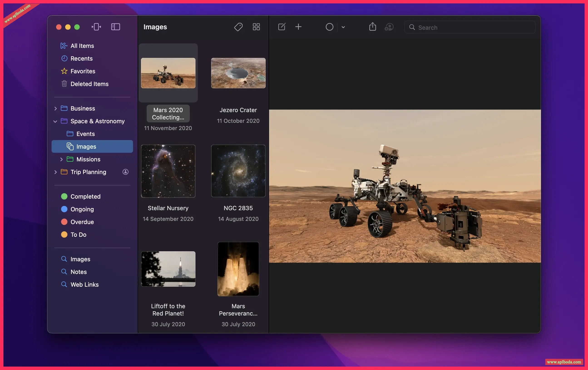This screenshot has height=370, width=588.
Task: Select All Items in sidebar
Action: [82, 46]
